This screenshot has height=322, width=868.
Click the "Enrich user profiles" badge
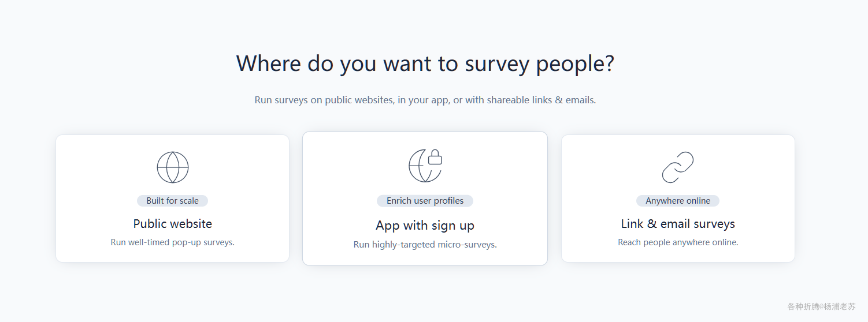(425, 201)
